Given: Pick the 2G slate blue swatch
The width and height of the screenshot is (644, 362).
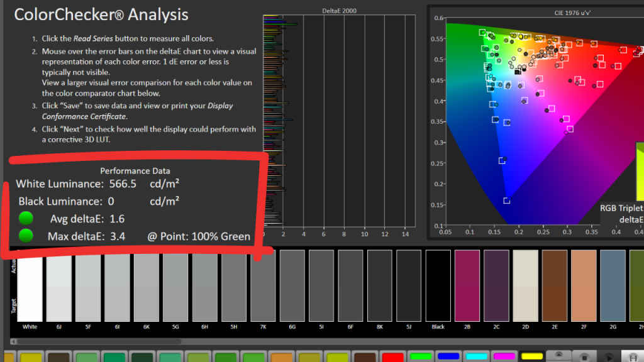Looking at the screenshot, I should coord(613,286).
